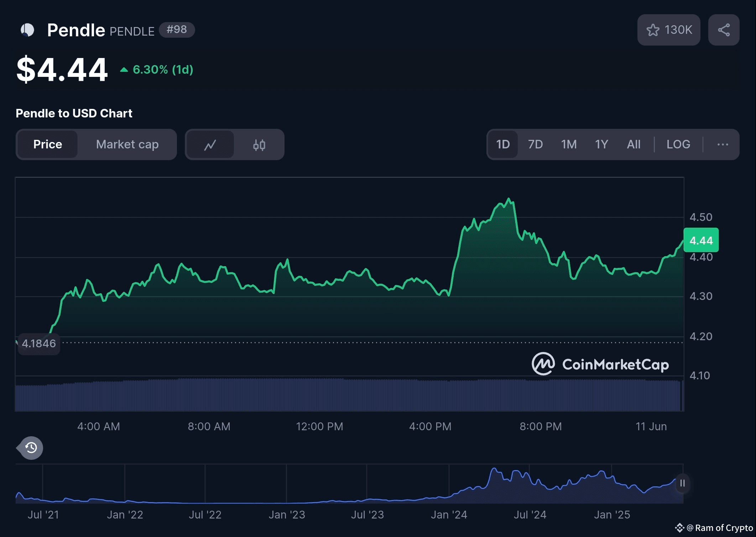Image resolution: width=756 pixels, height=537 pixels.
Task: Switch to candlestick chart view
Action: [259, 144]
